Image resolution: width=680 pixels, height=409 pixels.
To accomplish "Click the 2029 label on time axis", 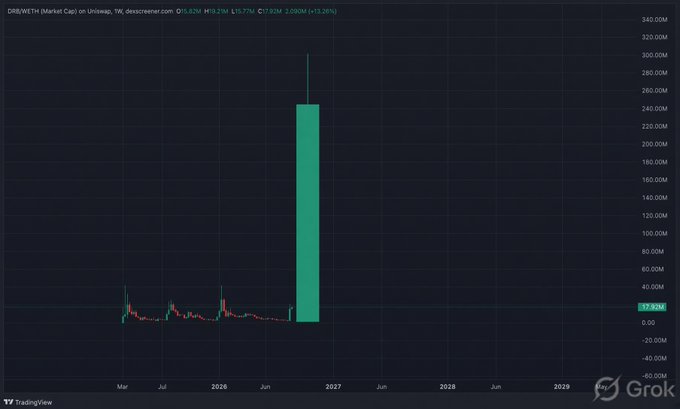I will (562, 386).
